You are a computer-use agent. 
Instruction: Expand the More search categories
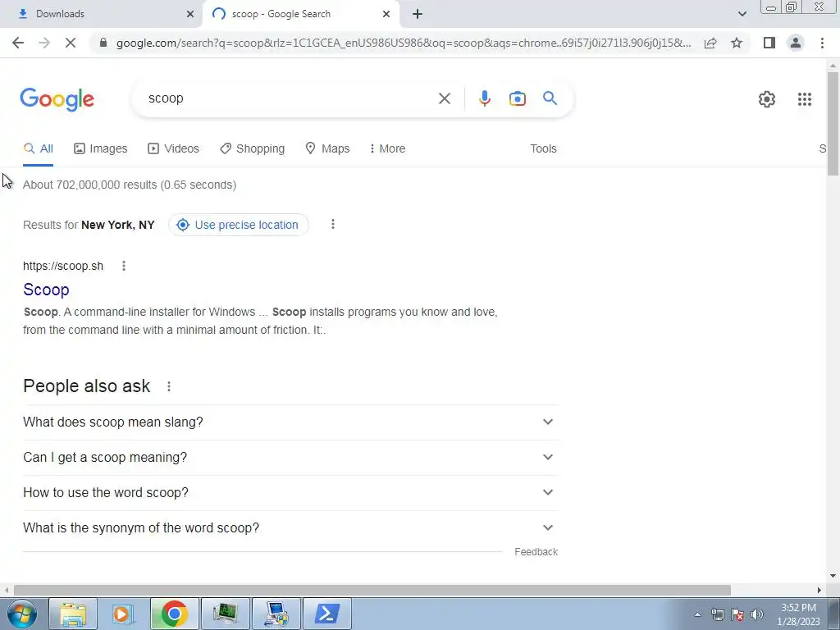click(387, 148)
